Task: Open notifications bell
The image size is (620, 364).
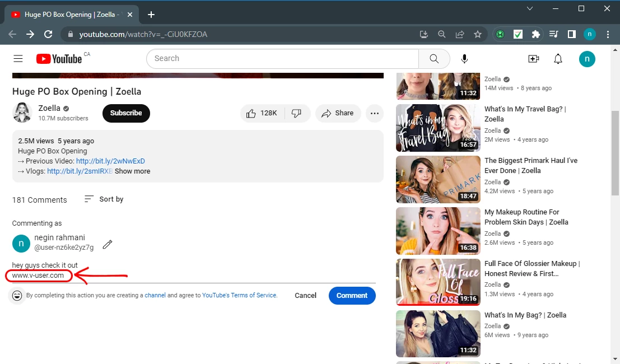Action: coord(558,59)
